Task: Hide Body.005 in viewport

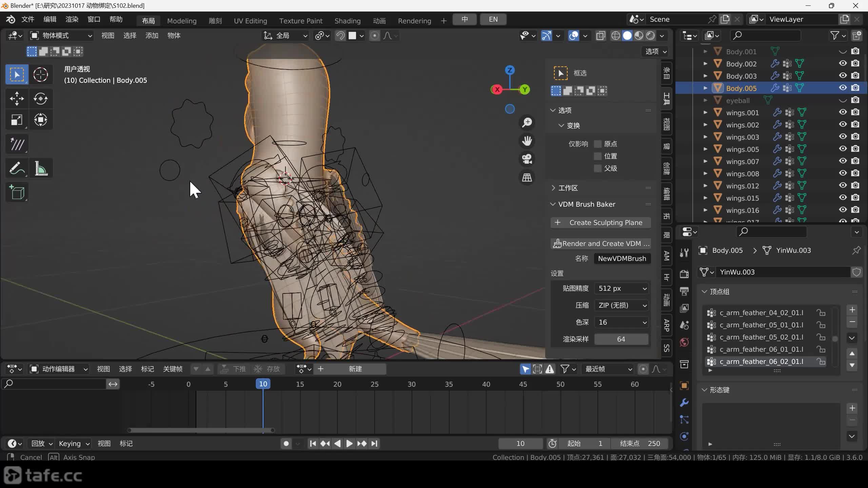Action: [x=843, y=88]
